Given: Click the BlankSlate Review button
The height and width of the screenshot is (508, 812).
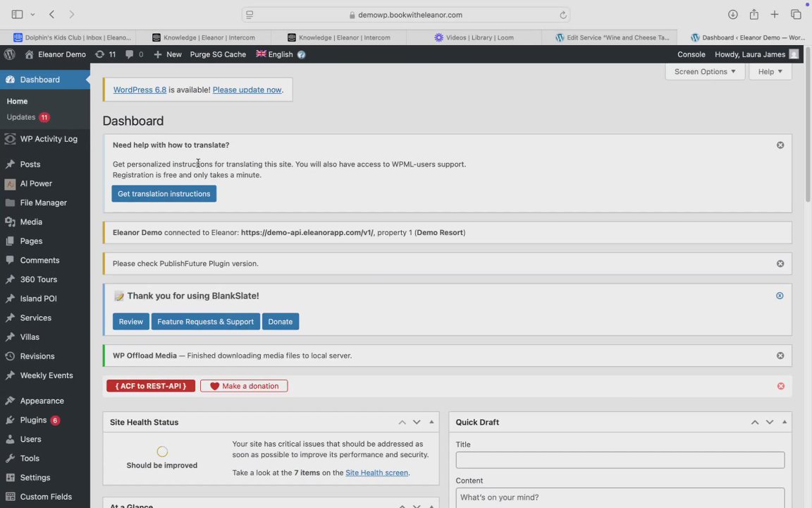Looking at the screenshot, I should pos(131,322).
